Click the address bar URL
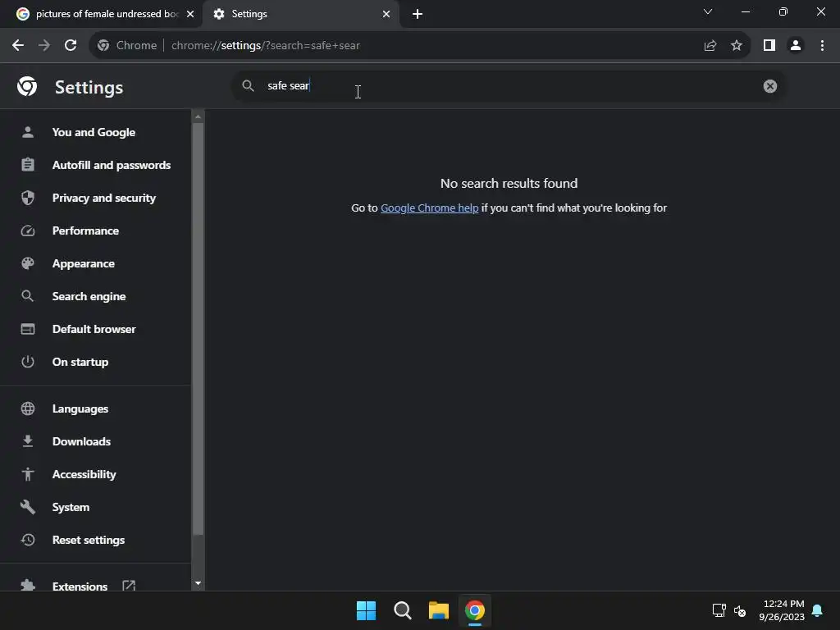This screenshot has width=840, height=630. click(x=266, y=46)
